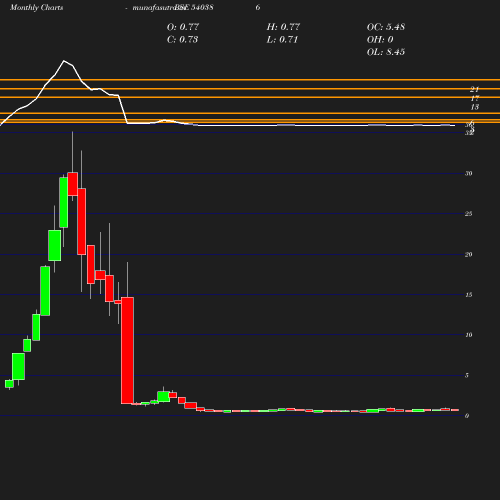Click the indicator axis label 13
Viewport: 500px width, 500px height.
pos(475,107)
